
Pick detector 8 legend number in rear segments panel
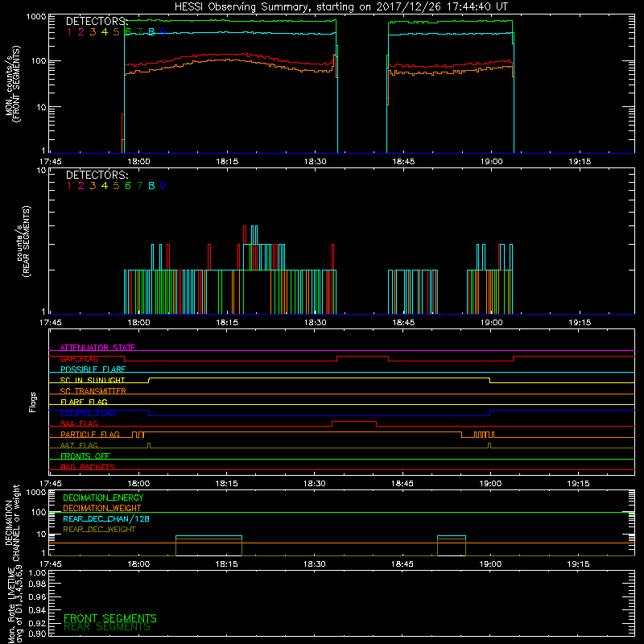[x=151, y=186]
